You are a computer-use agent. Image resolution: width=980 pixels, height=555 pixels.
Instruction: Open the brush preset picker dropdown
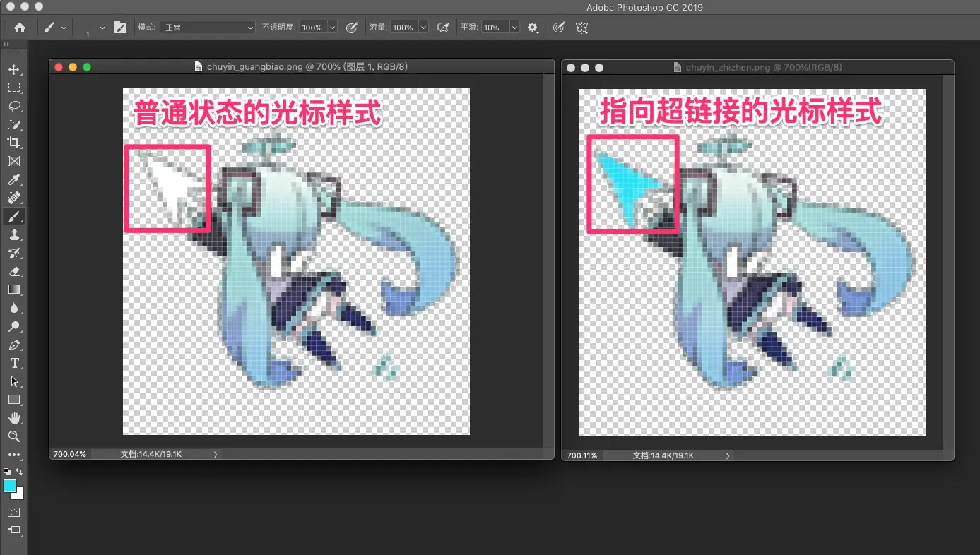(102, 28)
